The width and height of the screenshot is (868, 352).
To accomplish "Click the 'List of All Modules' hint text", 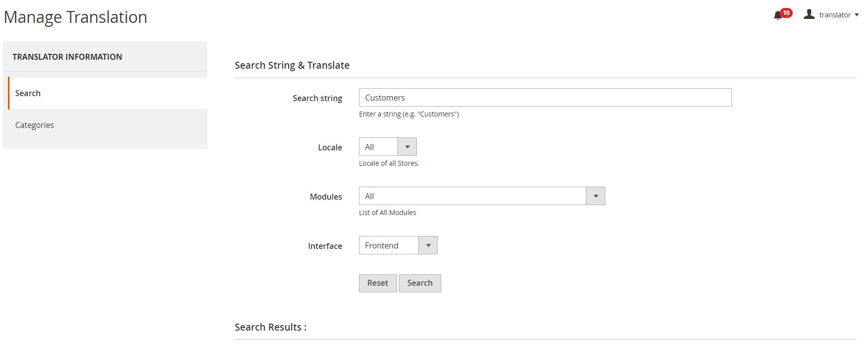I will (x=387, y=213).
